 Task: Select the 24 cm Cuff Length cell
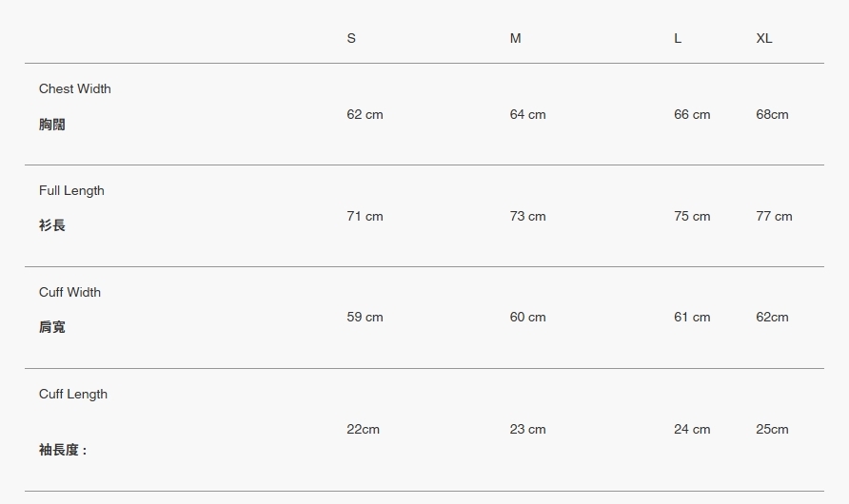[692, 429]
